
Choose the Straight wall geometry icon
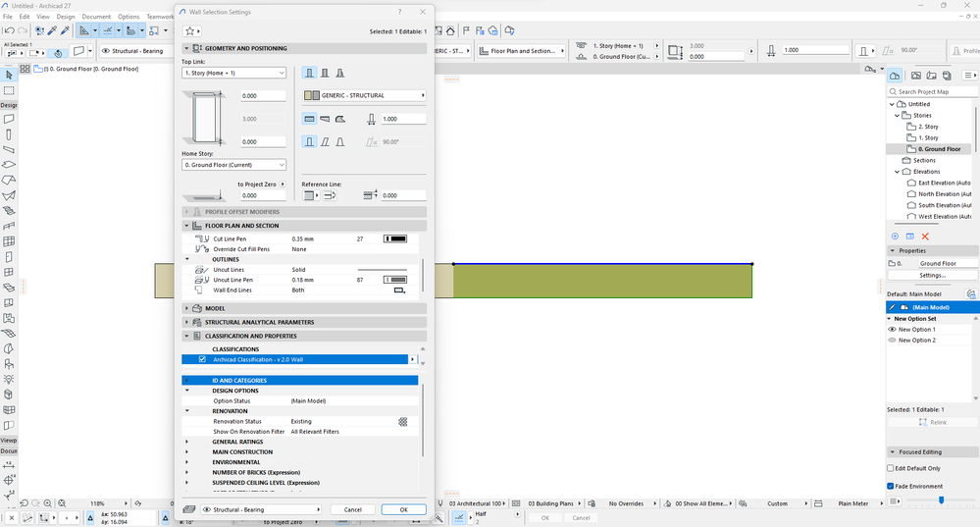click(309, 119)
